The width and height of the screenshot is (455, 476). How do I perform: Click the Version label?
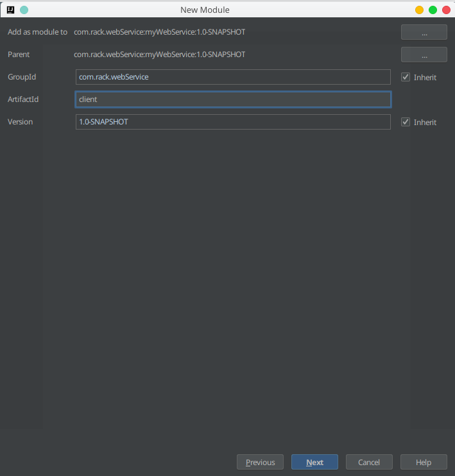pyautogui.click(x=20, y=122)
